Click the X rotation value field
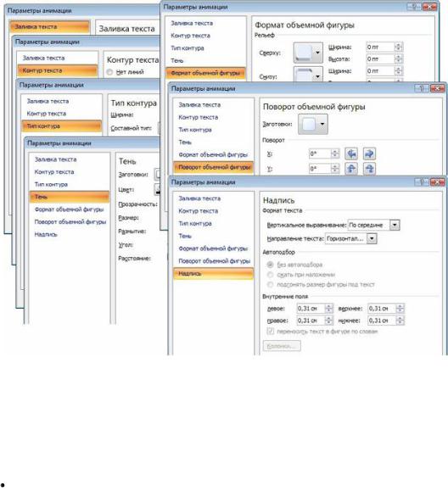Viewport: 448px width, 491px height. [320, 153]
